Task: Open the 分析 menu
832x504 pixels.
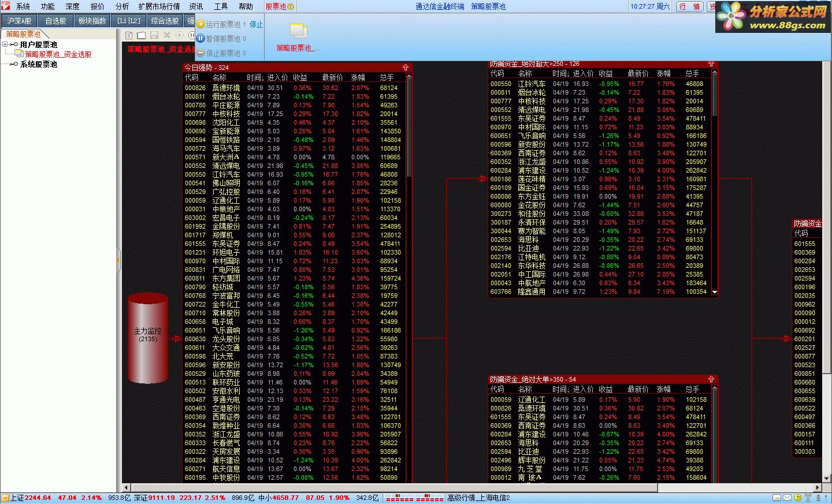Action: [122, 6]
